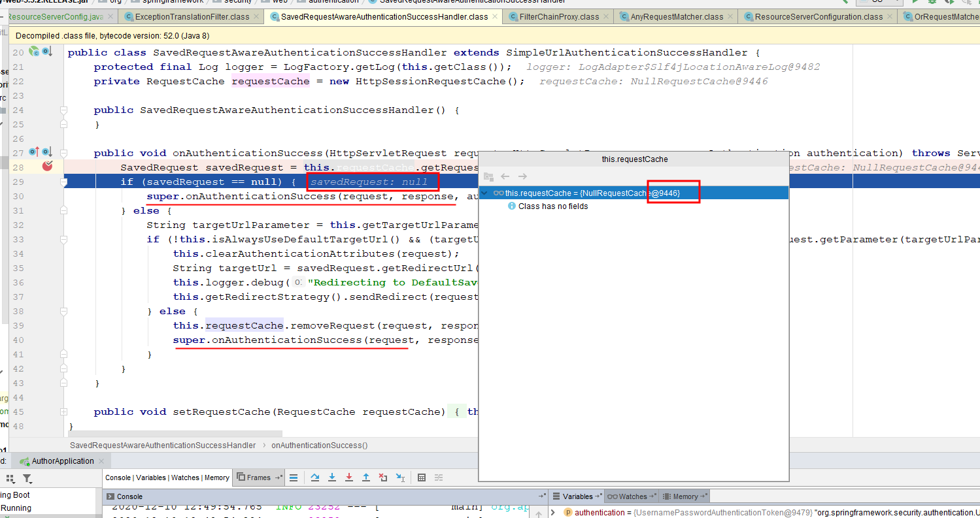This screenshot has height=518, width=980.
Task: Click the this.requestCache popup title bar
Action: (634, 159)
